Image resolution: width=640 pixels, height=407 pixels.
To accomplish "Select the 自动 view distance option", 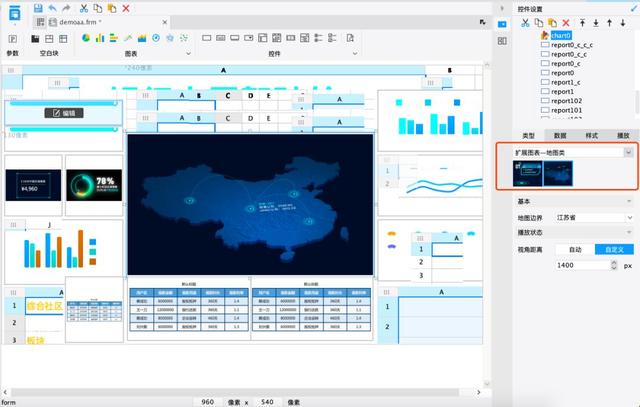I will [575, 249].
